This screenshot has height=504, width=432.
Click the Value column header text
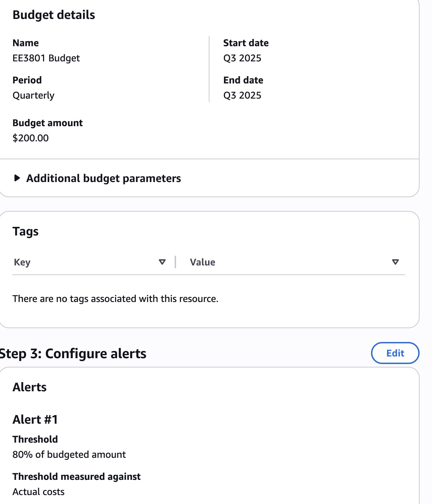click(x=203, y=262)
